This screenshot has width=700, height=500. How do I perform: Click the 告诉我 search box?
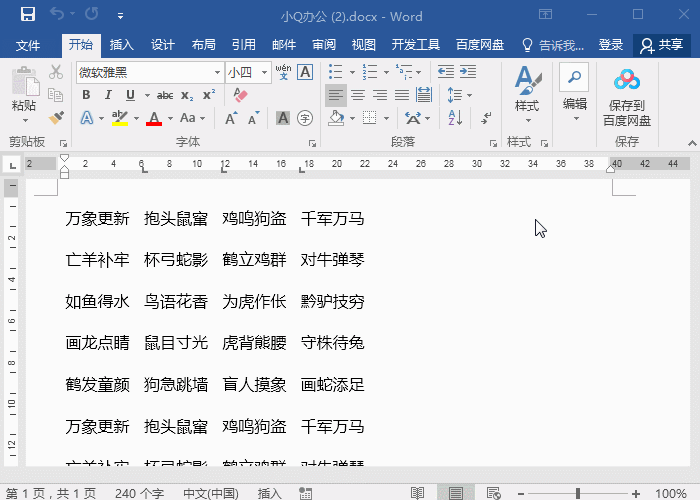pyautogui.click(x=553, y=45)
